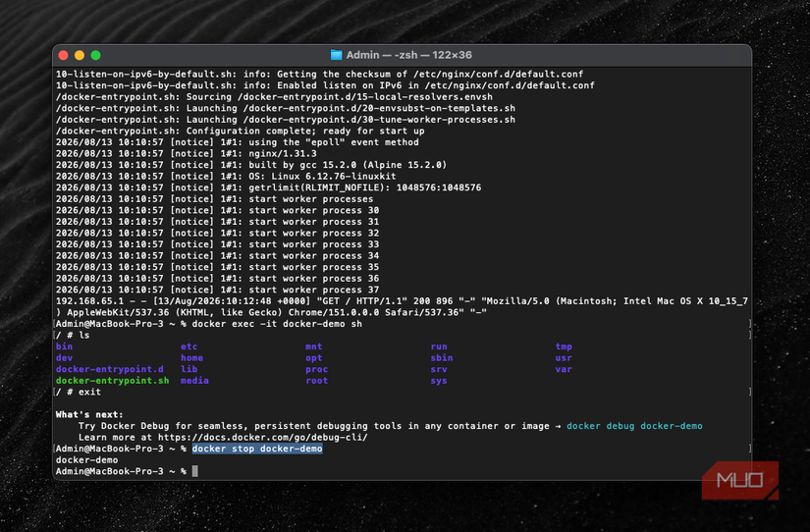Click the 'getrlimit(RLIMIT_NOFILE): 1048576:1048576' line
The height and width of the screenshot is (532, 810).
coord(268,187)
